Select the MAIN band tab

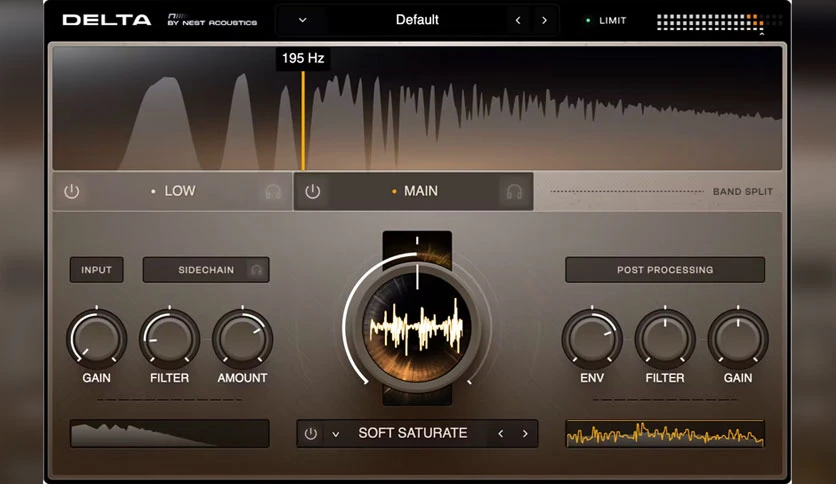click(414, 191)
